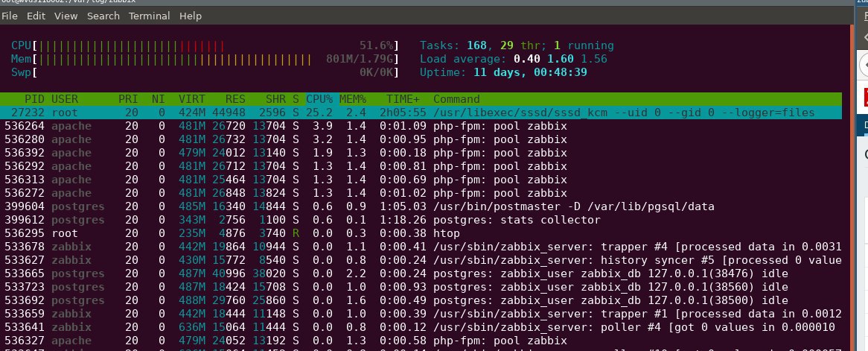Select zabbix_server trapper #4 process row
The width and height of the screenshot is (868, 351).
(x=421, y=247)
